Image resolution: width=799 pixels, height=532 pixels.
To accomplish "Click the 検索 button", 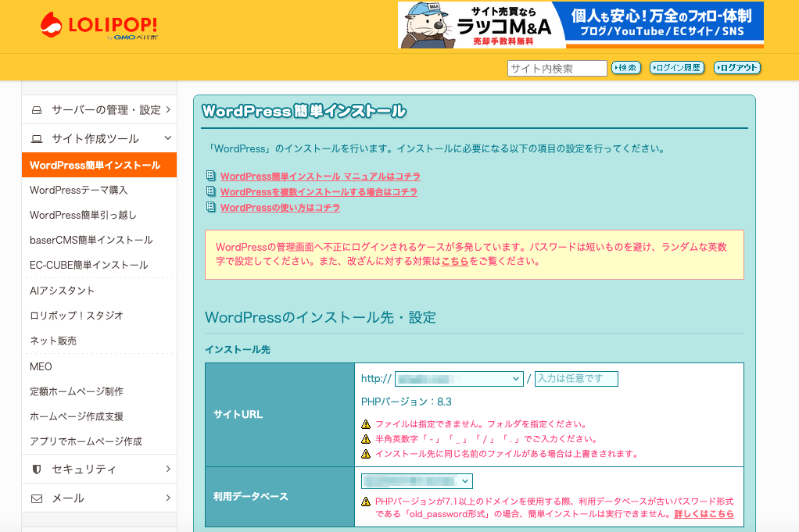I will [625, 68].
